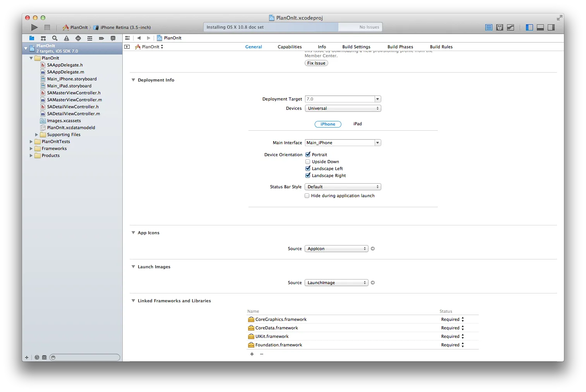This screenshot has width=586, height=392.
Task: Open the Issue navigator
Action: point(67,38)
